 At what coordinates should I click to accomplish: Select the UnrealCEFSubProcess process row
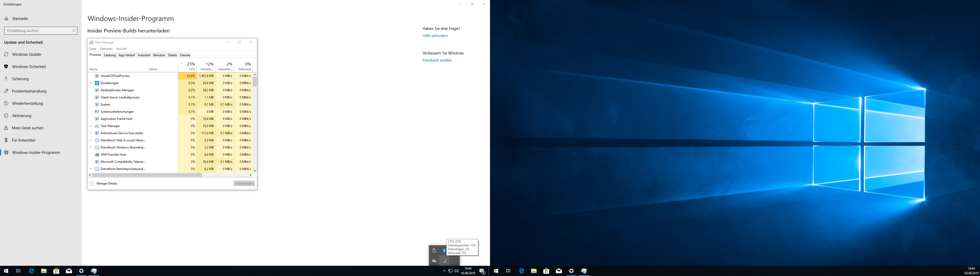pos(170,76)
